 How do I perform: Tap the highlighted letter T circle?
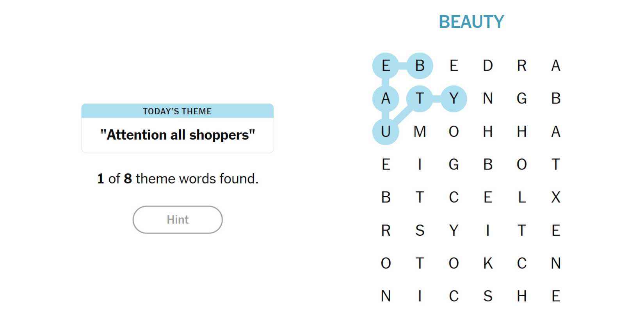(420, 99)
